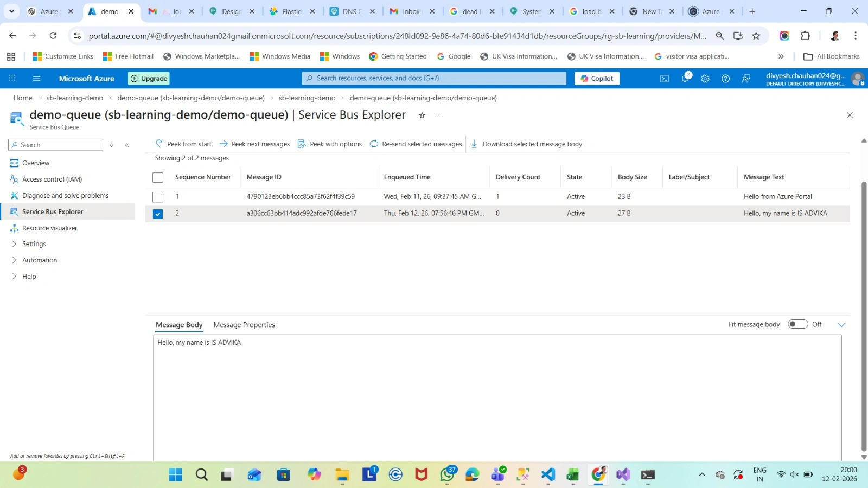Screen dimensions: 868x488
Task: Open the Azure hamburger navigation menu
Action: 37,79
